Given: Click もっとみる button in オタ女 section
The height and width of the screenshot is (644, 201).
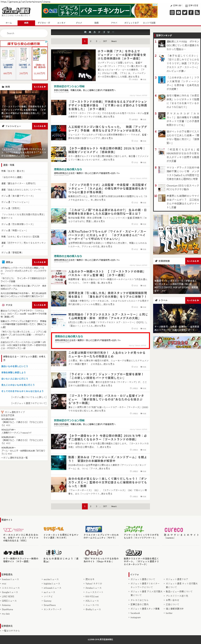Looking at the screenshot, I should pyautogui.click(x=40, y=305).
